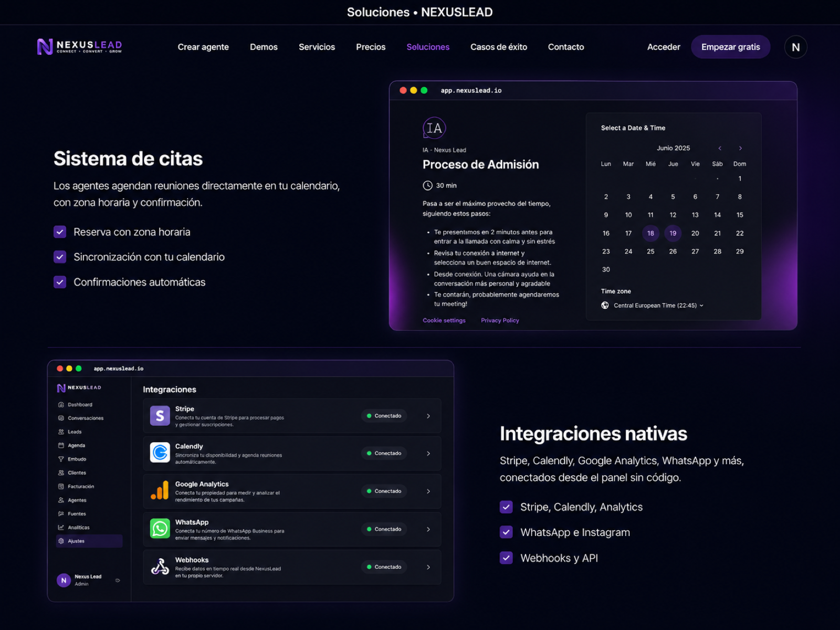Click the Empezar gratis button

click(x=730, y=47)
